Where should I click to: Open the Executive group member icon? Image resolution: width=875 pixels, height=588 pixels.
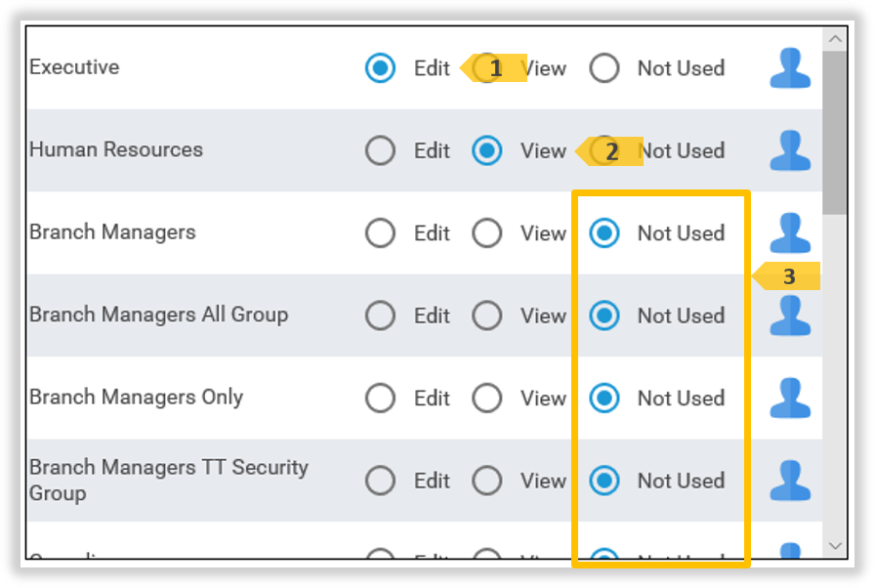(791, 68)
